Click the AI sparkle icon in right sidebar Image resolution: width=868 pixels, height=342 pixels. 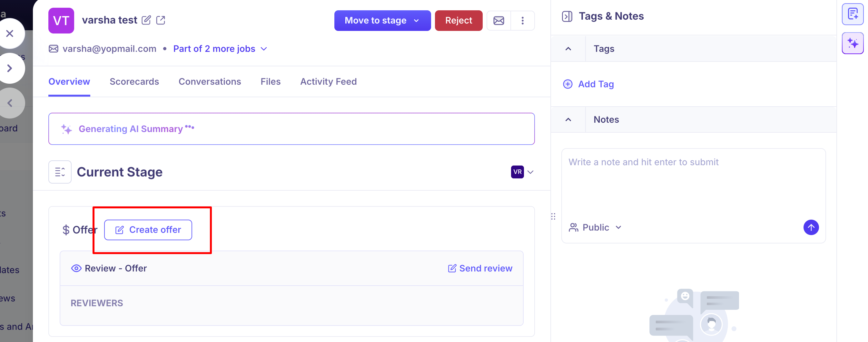point(853,43)
